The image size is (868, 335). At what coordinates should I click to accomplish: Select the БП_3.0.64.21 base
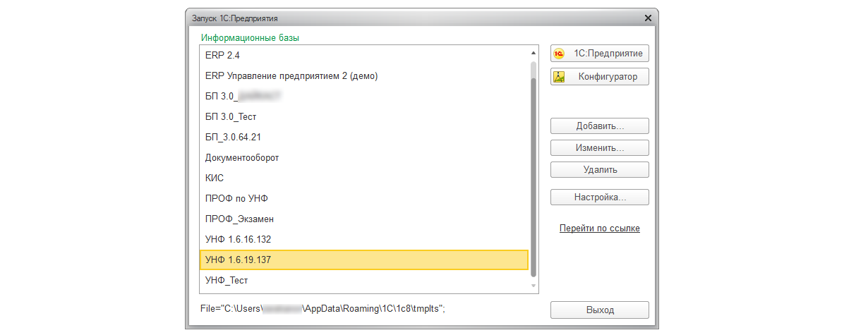(364, 137)
